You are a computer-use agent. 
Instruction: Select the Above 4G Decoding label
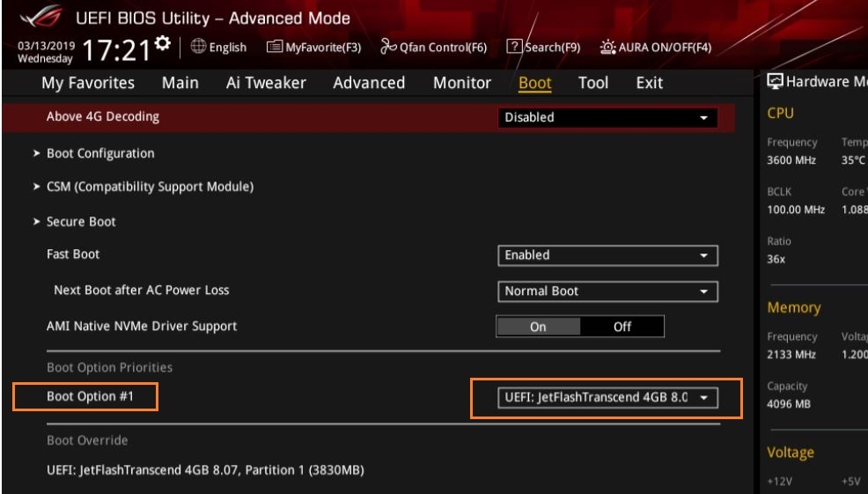(x=103, y=116)
